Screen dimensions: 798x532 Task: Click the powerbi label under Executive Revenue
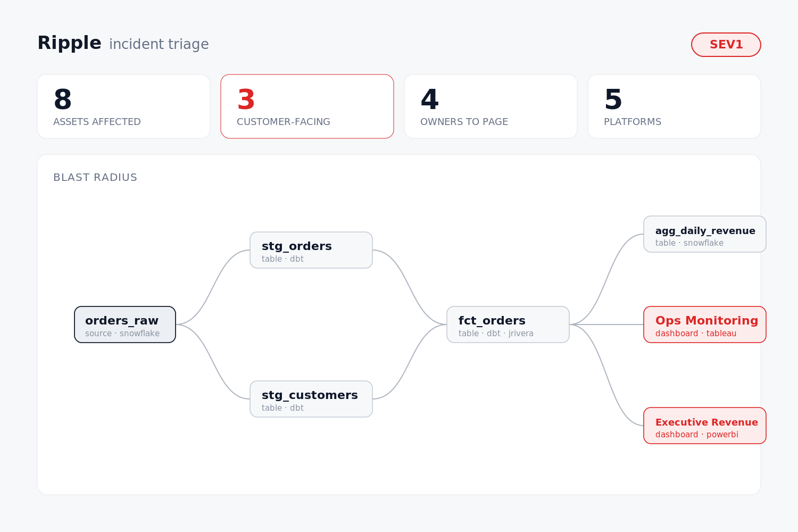pos(722,435)
